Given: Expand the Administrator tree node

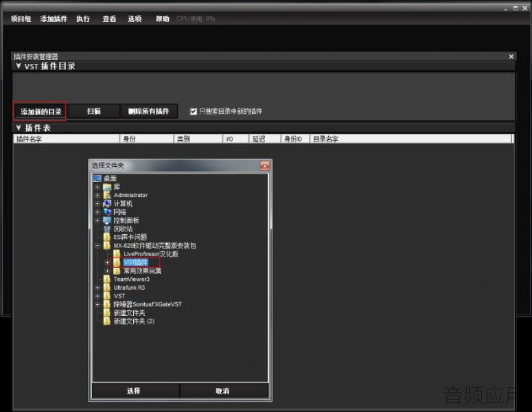Looking at the screenshot, I should point(97,195).
